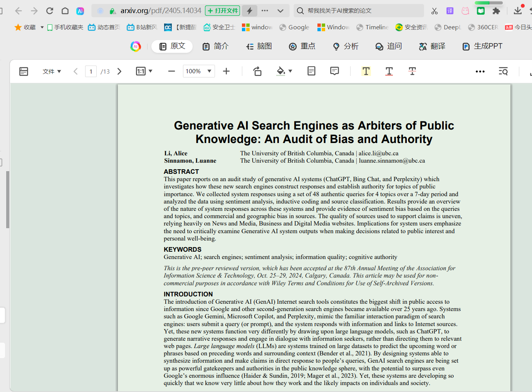Click the scissors screenshot icon
532x392 pixels.
[435, 11]
